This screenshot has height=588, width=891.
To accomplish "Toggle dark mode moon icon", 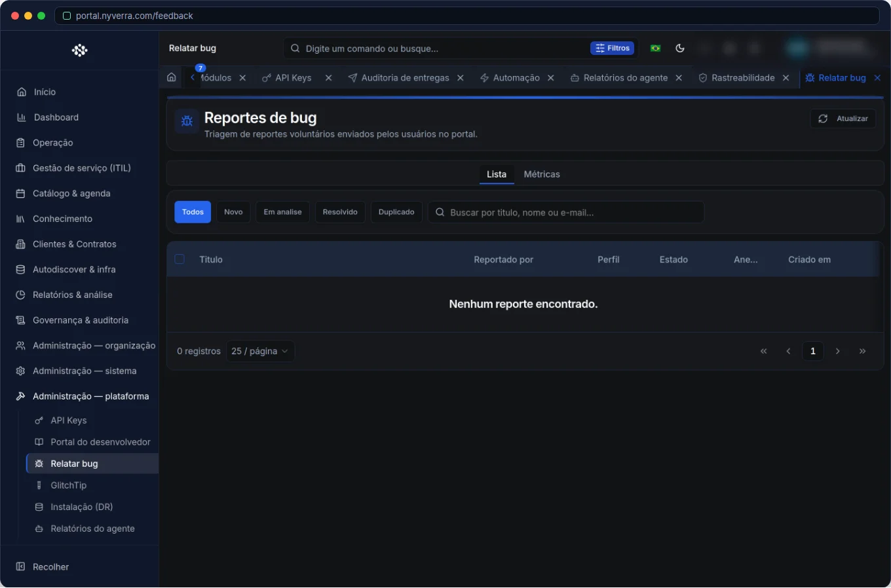I will 680,48.
